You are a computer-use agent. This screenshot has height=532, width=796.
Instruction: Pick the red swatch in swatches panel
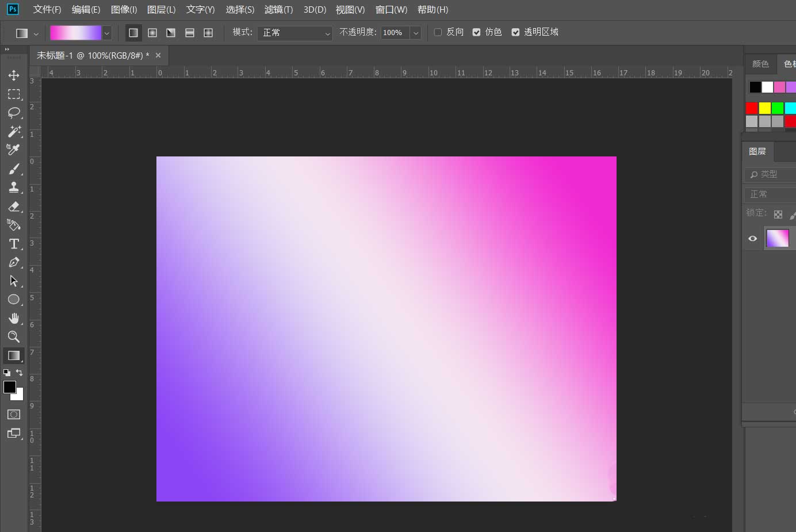(x=752, y=108)
